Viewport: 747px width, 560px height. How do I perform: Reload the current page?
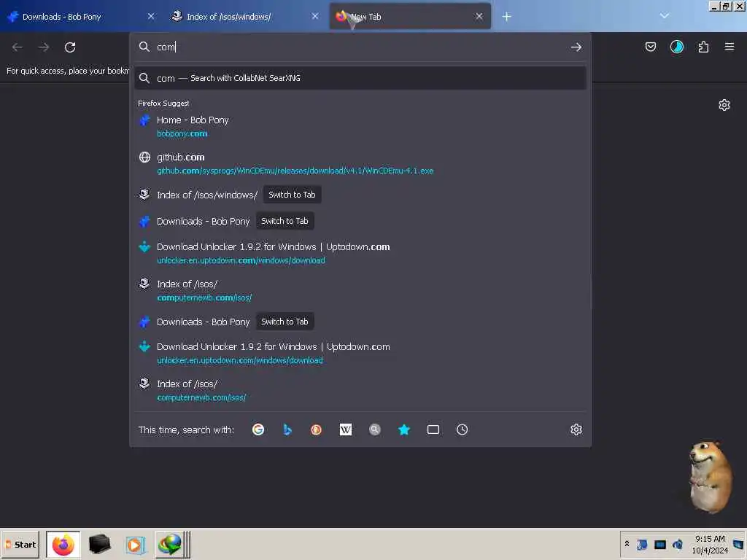(x=70, y=47)
